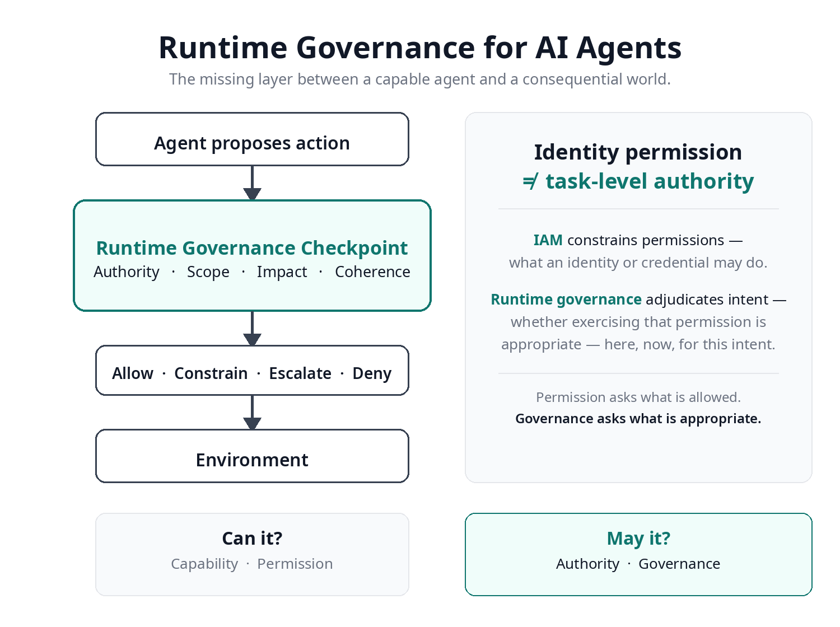Select 'Deny' in the decision box

point(372,373)
